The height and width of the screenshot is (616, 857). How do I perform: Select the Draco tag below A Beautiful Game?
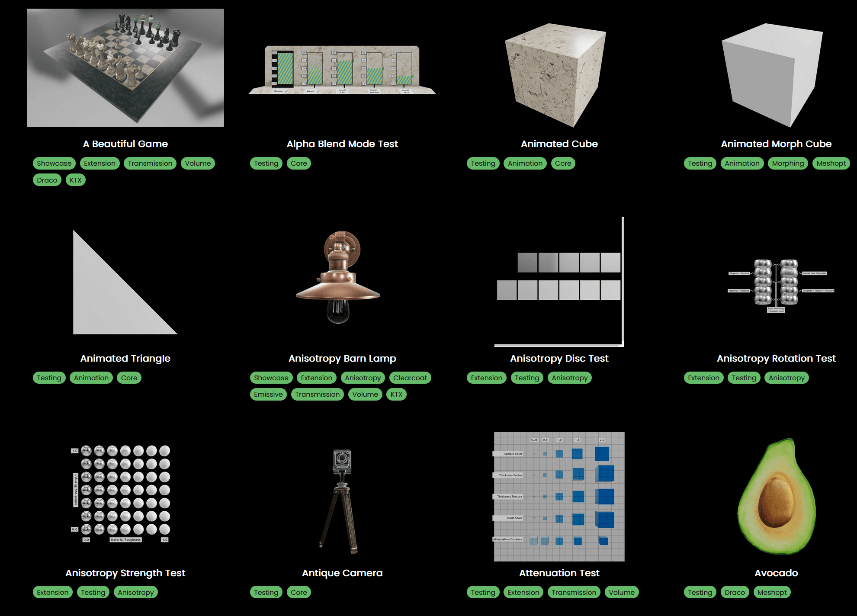coord(47,180)
